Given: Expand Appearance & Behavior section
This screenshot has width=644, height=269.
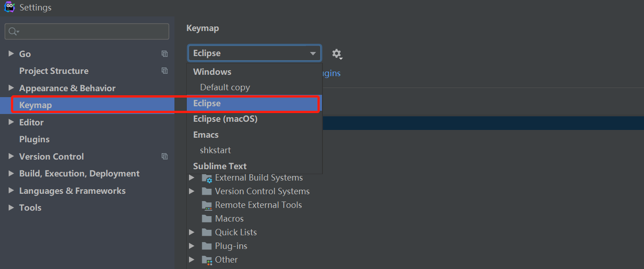Looking at the screenshot, I should pos(11,88).
